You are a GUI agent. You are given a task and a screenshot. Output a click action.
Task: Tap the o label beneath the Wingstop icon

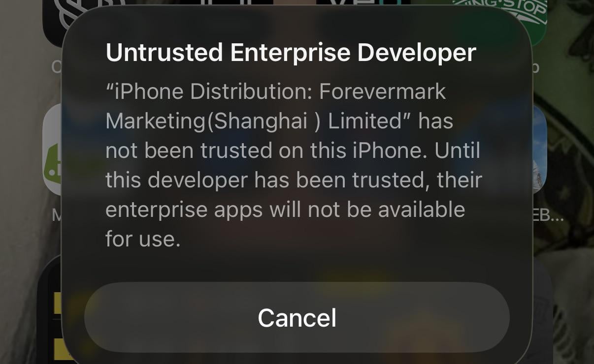(x=535, y=66)
